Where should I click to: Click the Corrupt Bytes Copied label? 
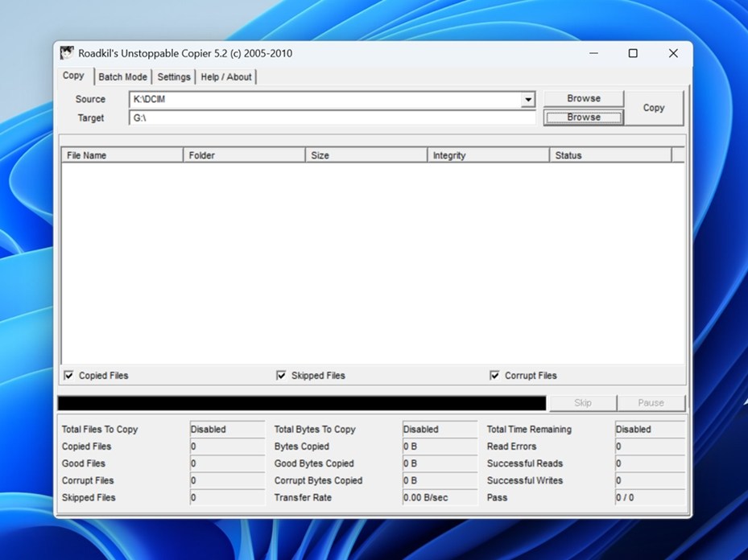pyautogui.click(x=318, y=480)
